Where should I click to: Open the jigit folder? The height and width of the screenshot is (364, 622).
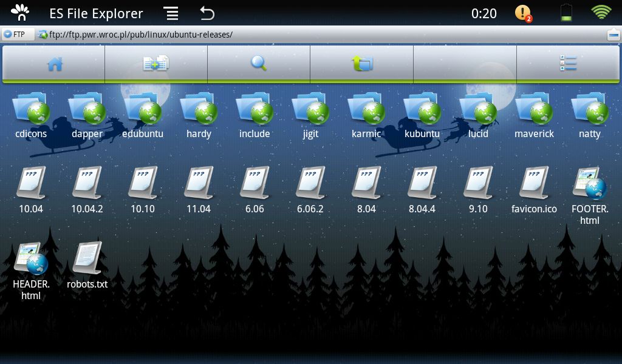[x=310, y=115]
